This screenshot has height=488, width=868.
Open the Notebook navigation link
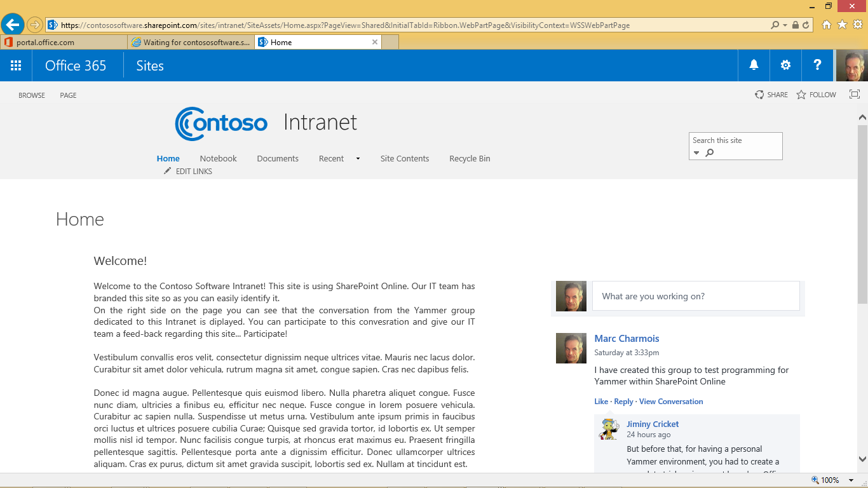[x=218, y=159]
